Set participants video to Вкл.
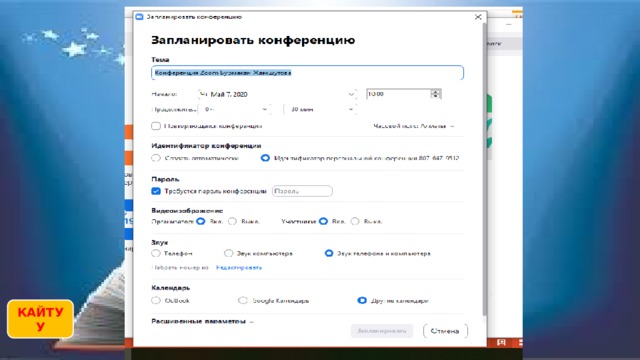640x360 pixels. pos(323,221)
